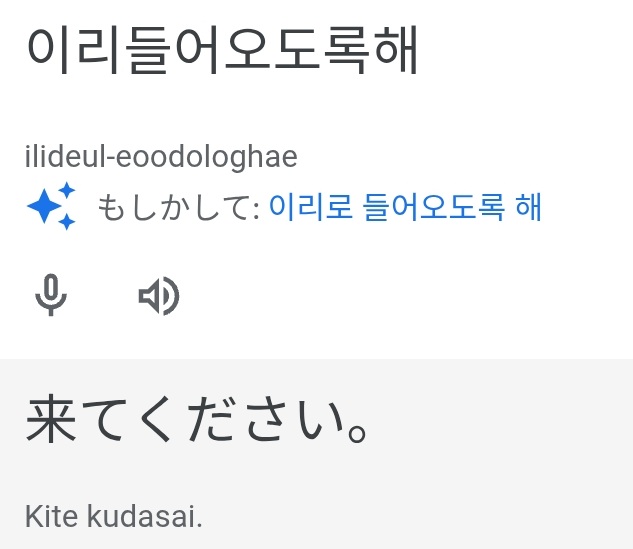Click the translated text 来てください。

[200, 423]
